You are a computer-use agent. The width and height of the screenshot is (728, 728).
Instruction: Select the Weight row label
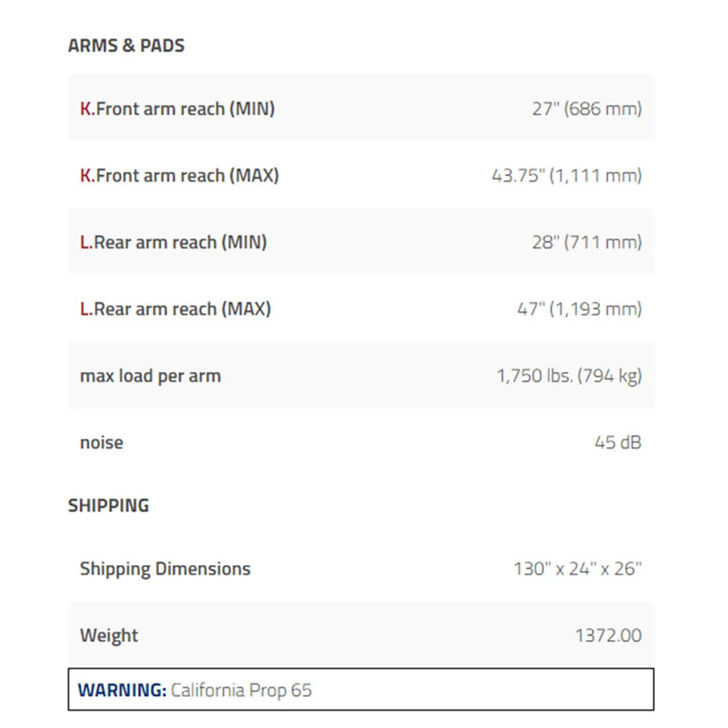click(x=109, y=636)
